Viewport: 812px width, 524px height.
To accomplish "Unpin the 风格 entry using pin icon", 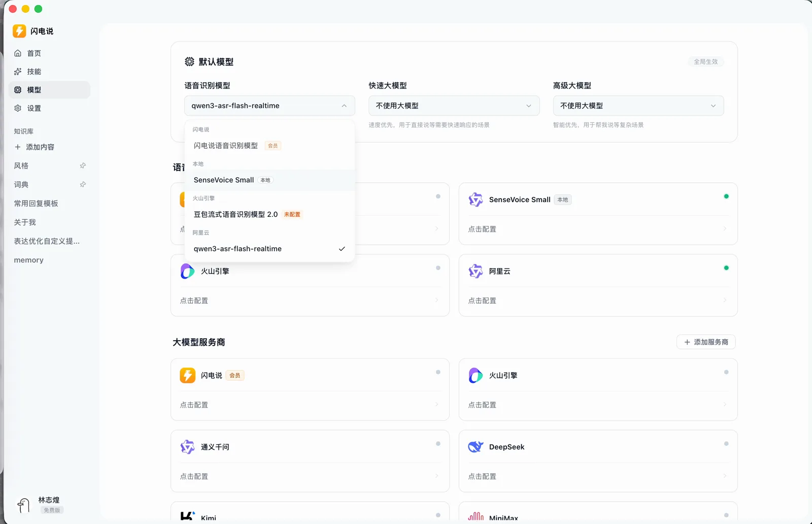I will 83,166.
